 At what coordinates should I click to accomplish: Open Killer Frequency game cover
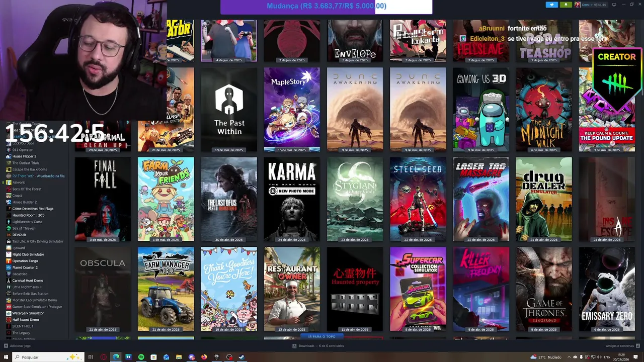point(481,289)
